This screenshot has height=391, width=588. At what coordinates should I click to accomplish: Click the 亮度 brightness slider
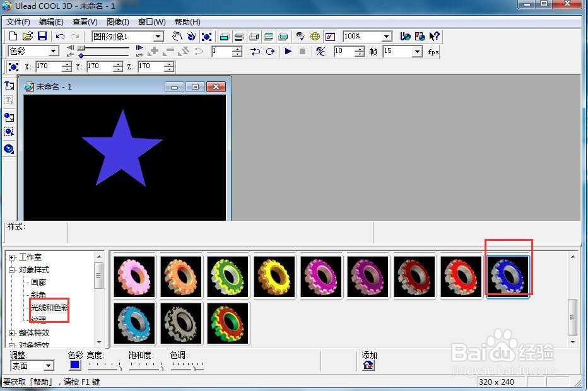click(105, 366)
